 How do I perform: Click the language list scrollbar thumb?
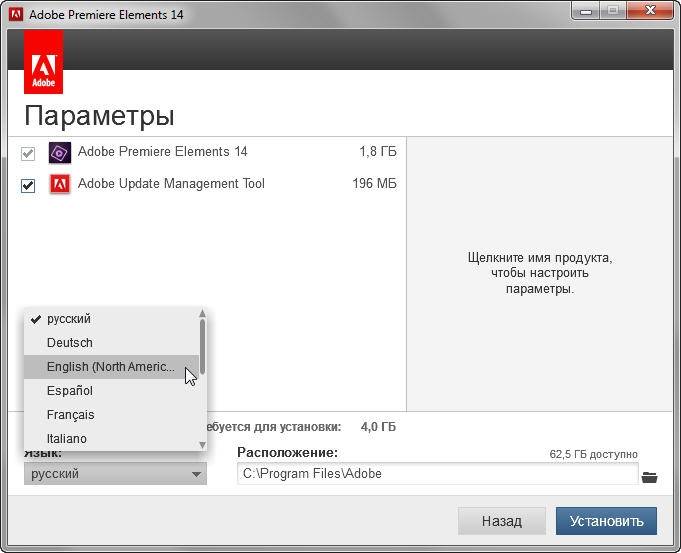tap(202, 347)
